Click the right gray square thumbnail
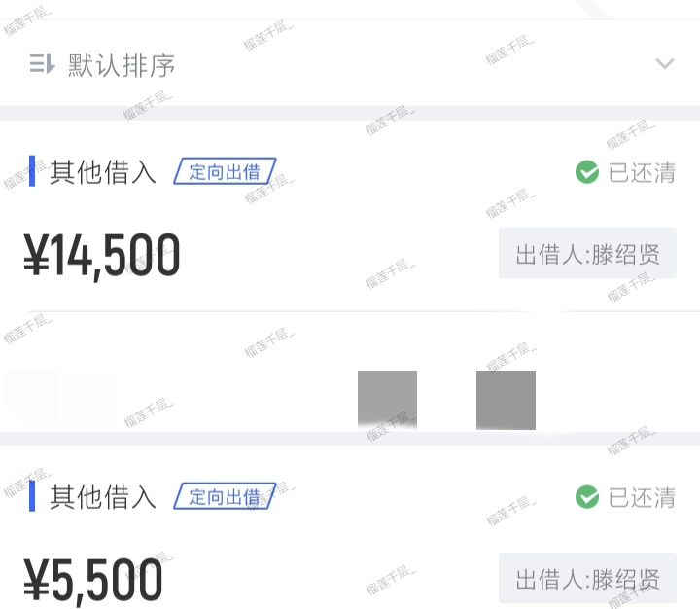 coord(506,400)
